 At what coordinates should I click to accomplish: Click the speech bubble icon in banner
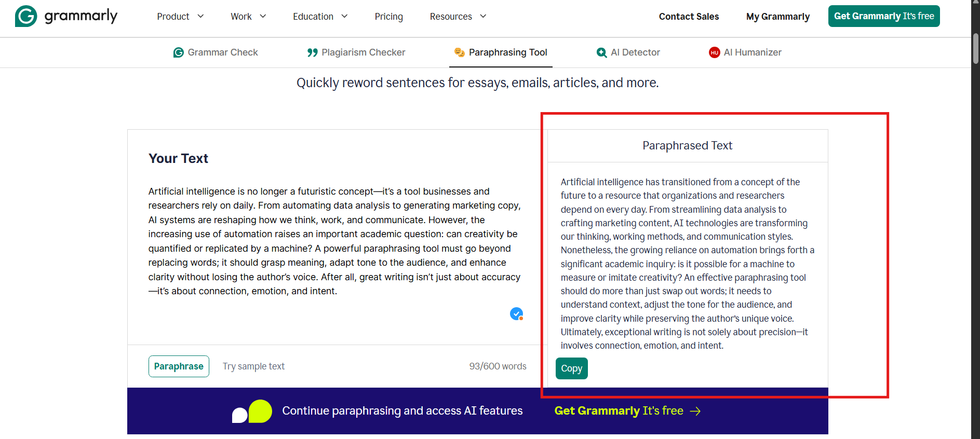252,411
